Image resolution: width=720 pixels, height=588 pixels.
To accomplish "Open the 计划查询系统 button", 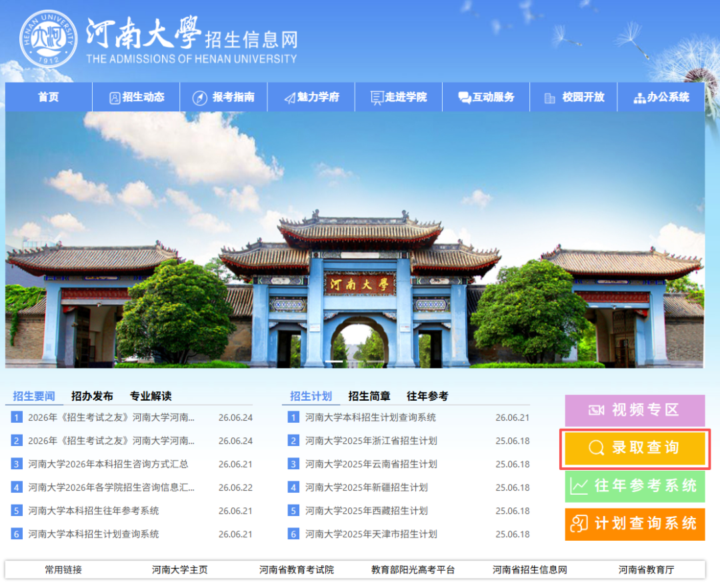I will click(x=635, y=524).
